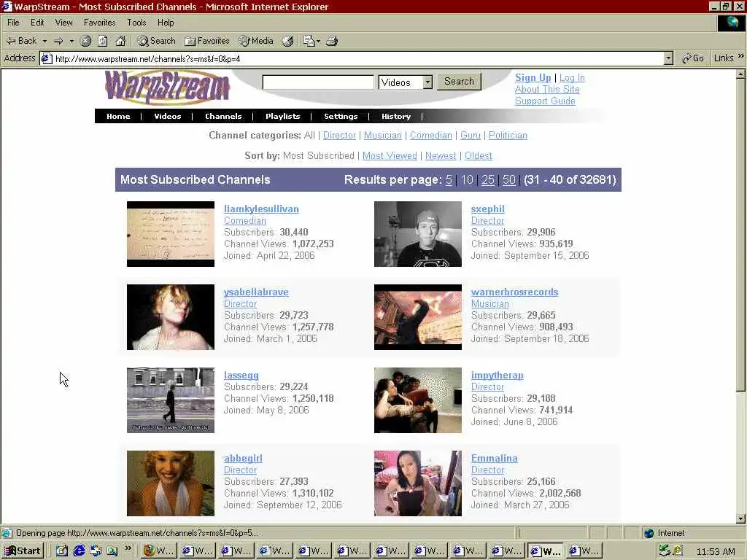Open the History icon in IE toolbar
The image size is (747, 560).
(287, 41)
